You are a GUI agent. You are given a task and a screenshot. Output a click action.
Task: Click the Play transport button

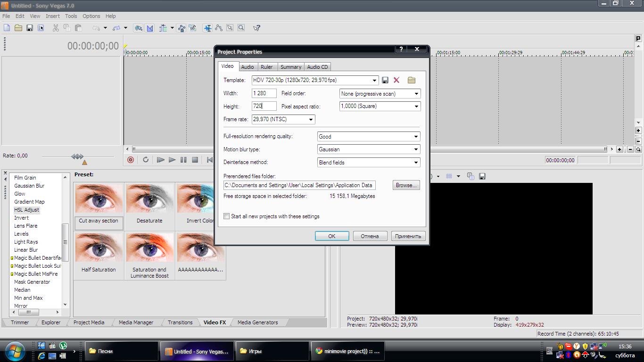click(172, 160)
